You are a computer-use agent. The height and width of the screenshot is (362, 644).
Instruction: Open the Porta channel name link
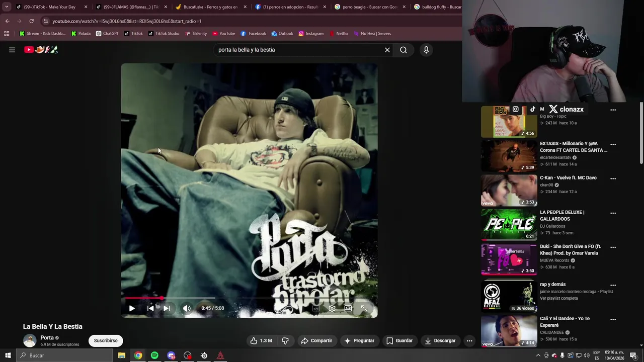coord(47,338)
